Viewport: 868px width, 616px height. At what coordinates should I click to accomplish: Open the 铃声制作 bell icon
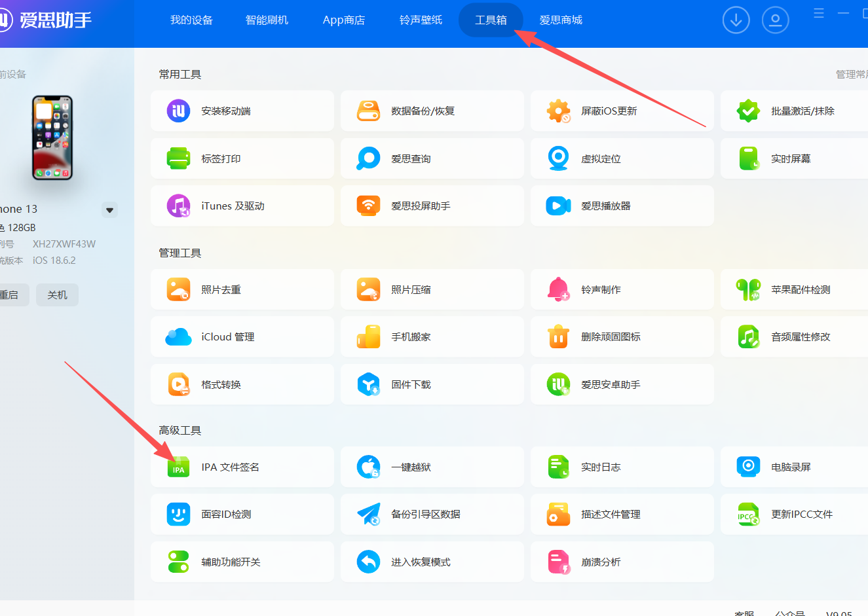[x=558, y=289]
